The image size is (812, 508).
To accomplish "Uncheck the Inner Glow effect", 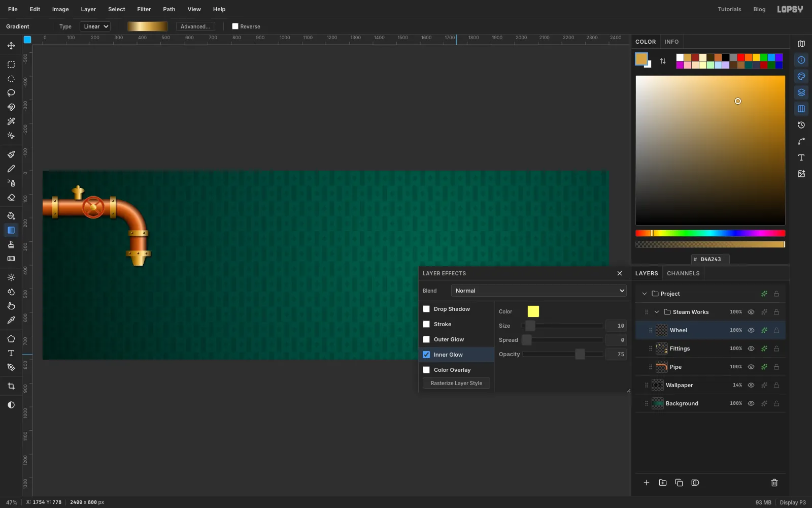I will tap(426, 355).
